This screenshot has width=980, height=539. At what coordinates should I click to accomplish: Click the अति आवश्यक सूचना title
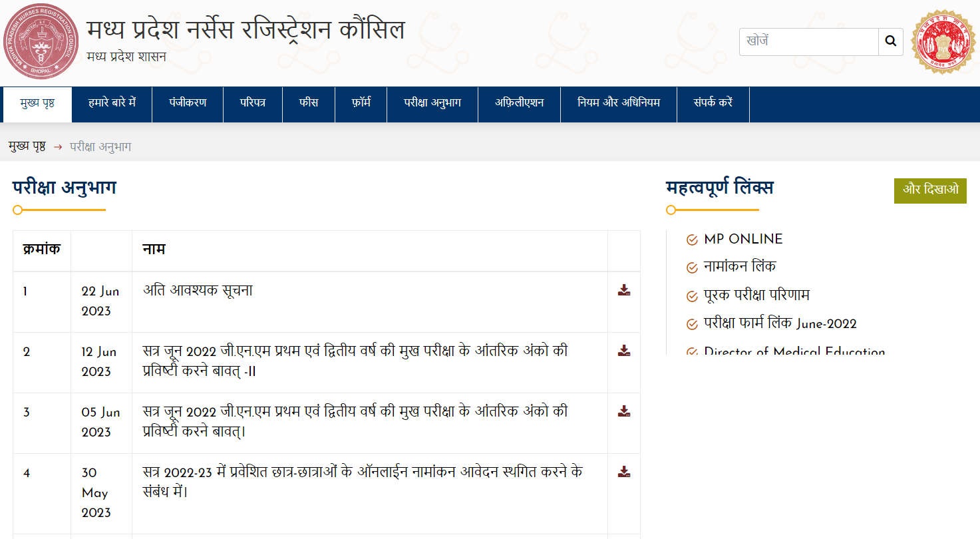click(198, 291)
